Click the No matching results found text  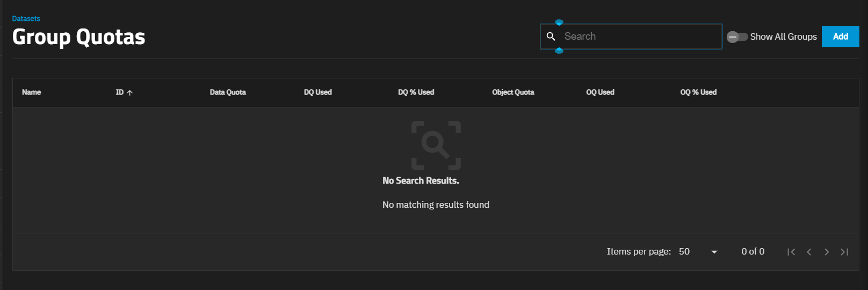click(x=436, y=205)
